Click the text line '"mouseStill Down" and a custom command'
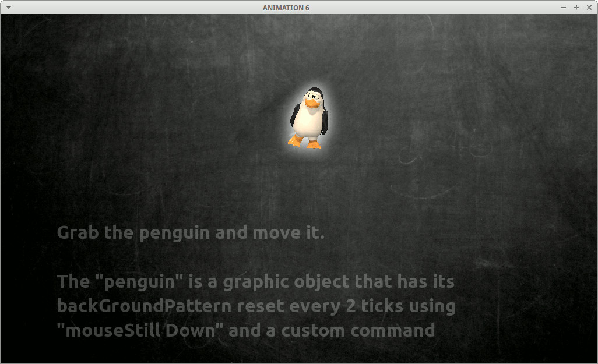598x364 pixels. (x=246, y=330)
